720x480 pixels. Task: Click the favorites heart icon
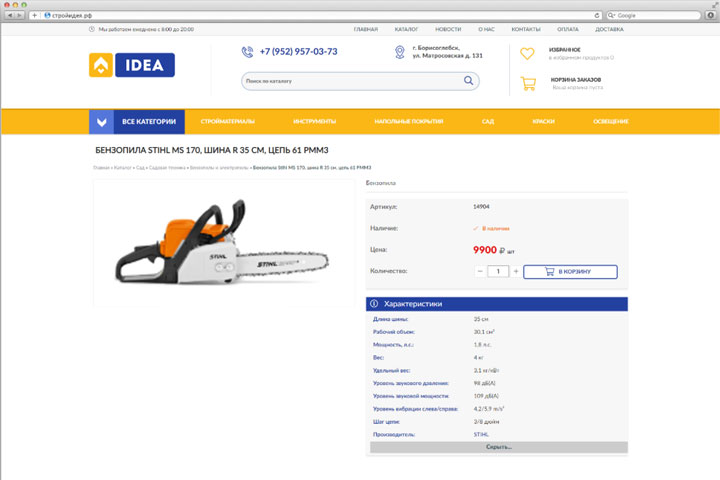527,54
